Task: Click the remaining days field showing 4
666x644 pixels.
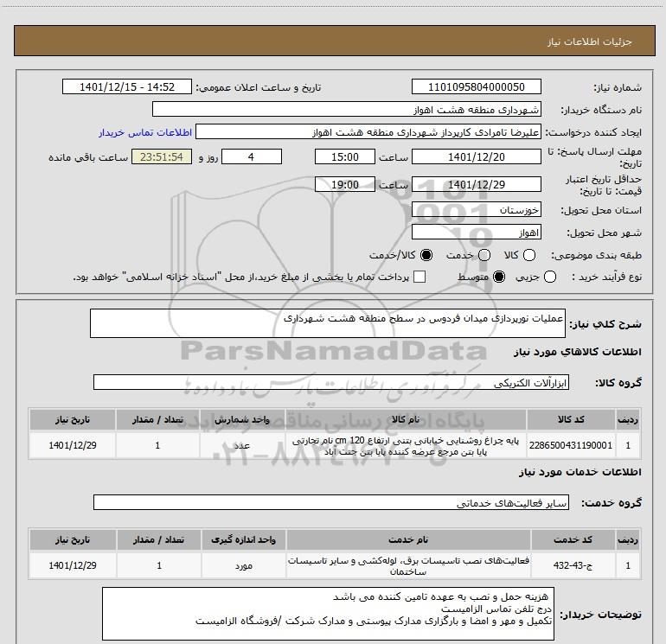Action: click(x=252, y=156)
